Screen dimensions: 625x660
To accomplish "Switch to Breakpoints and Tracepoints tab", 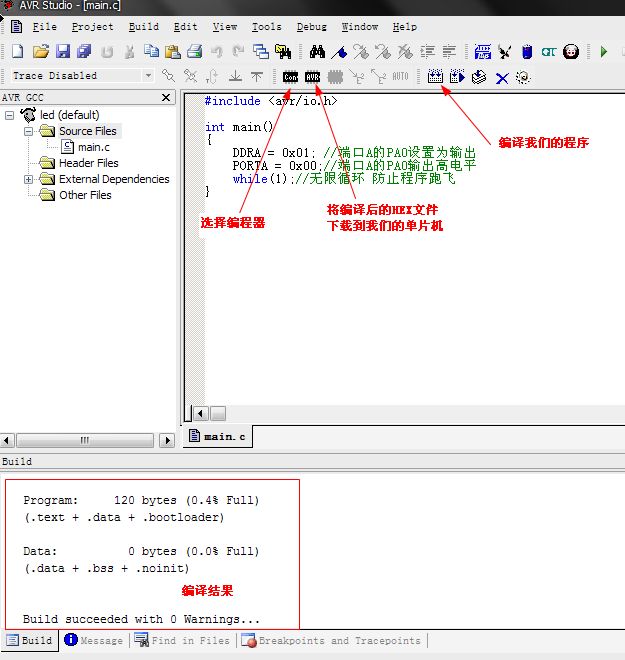I will pos(331,640).
